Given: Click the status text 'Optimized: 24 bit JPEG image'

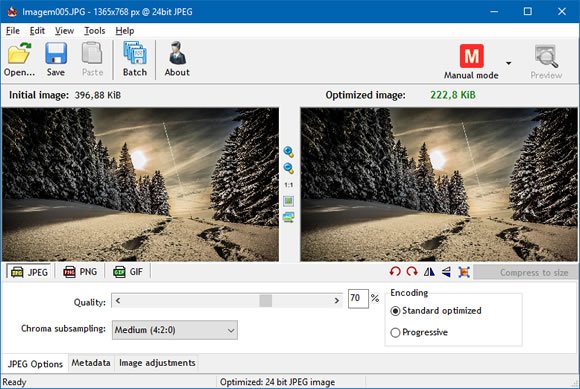Looking at the screenshot, I should click(x=277, y=382).
